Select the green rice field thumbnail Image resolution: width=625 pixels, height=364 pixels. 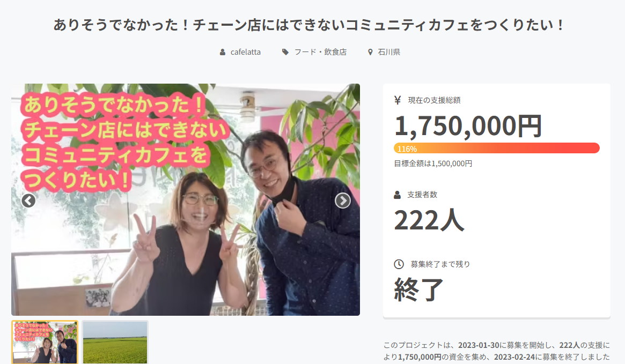click(x=115, y=342)
